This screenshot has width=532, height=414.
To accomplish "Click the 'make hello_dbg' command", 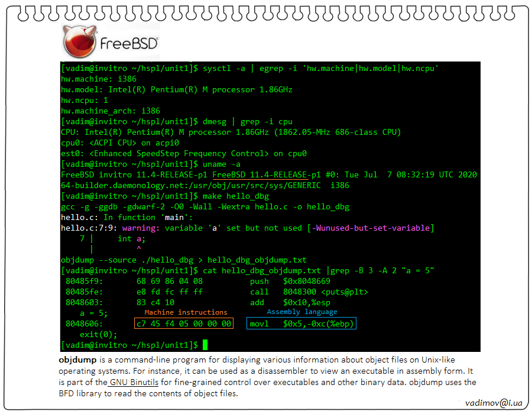I will pos(236,196).
